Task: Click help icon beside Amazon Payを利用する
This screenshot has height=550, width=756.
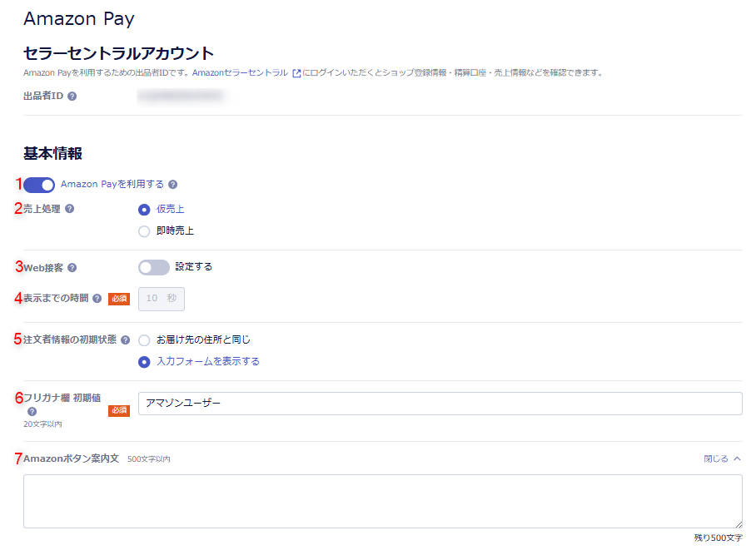Action: 172,185
